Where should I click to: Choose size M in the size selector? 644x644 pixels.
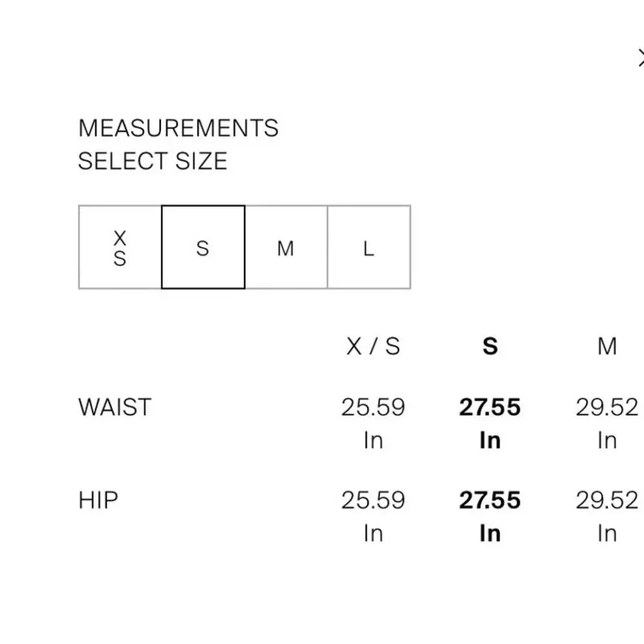[x=286, y=247]
